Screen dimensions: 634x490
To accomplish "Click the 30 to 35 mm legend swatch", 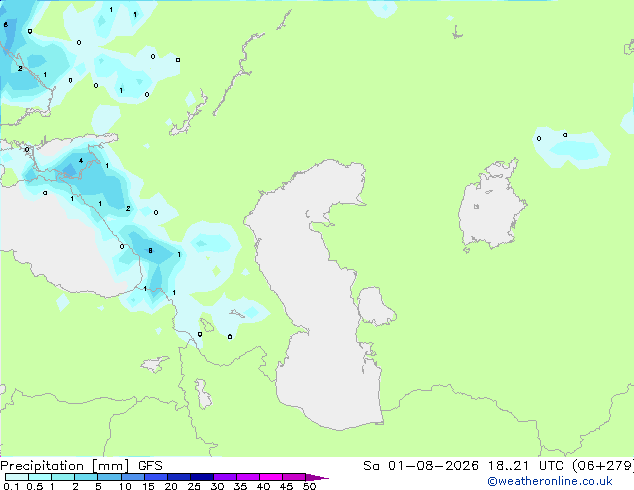I will tap(224, 477).
